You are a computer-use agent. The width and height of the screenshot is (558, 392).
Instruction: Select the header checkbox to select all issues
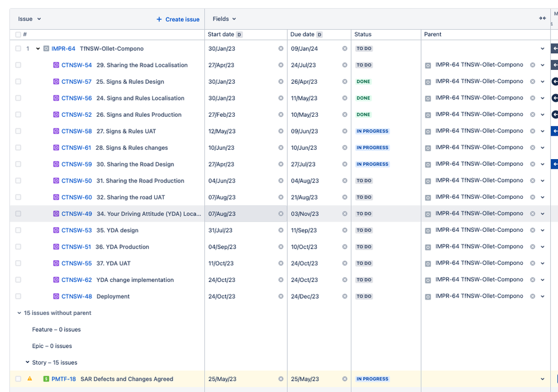17,34
